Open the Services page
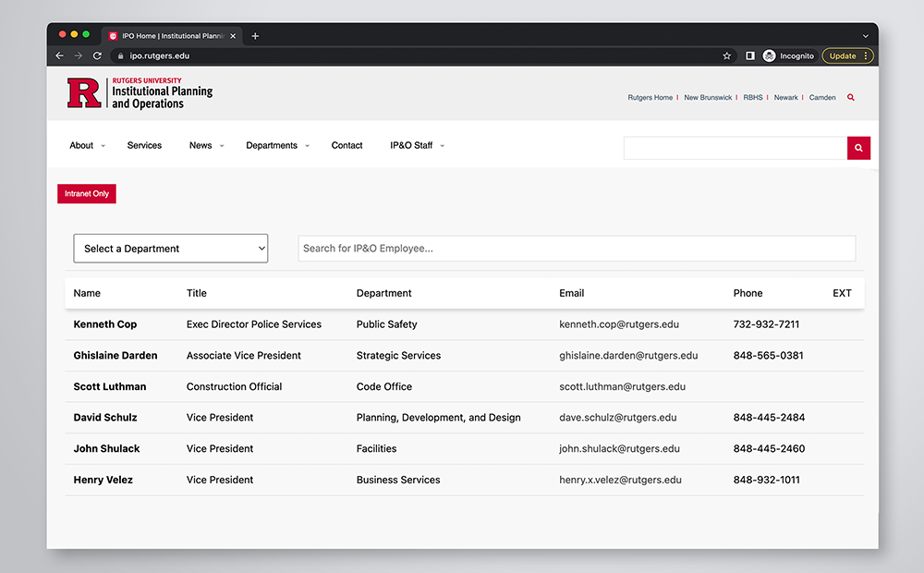Image resolution: width=924 pixels, height=573 pixels. [x=144, y=146]
